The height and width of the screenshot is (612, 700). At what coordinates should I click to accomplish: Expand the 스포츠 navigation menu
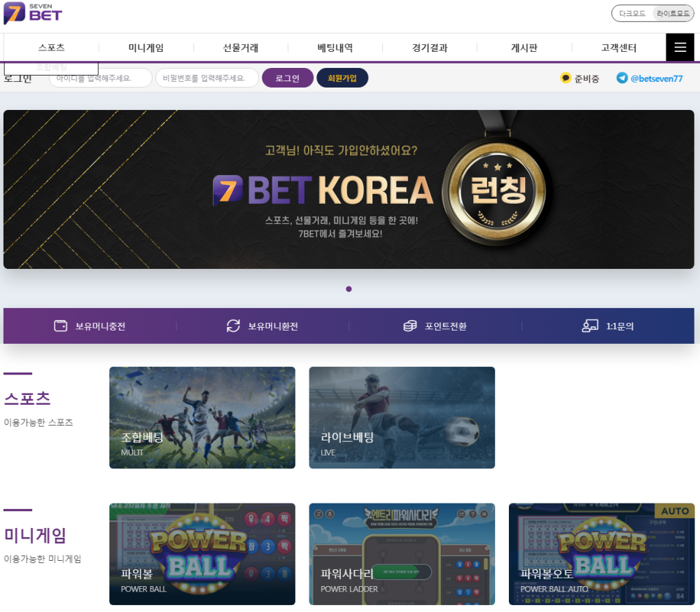[51, 48]
